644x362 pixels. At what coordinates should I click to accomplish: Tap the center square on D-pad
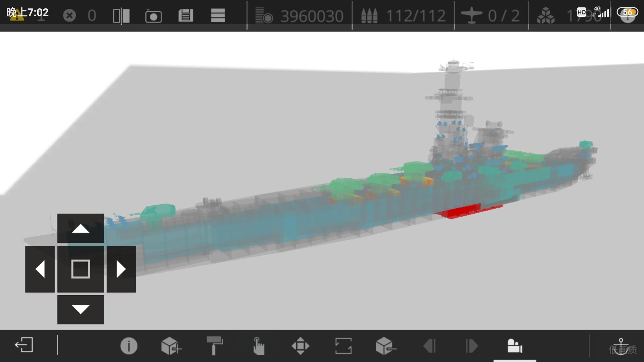tap(80, 269)
